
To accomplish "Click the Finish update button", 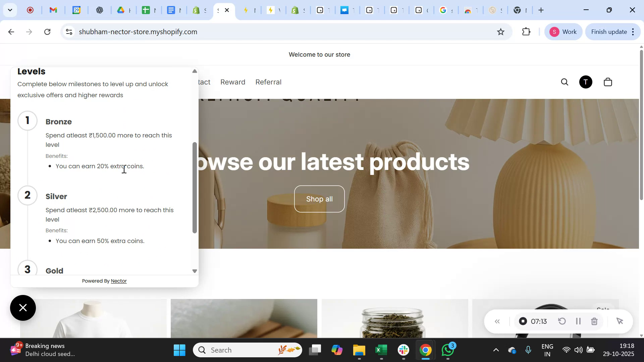I will click(609, 32).
